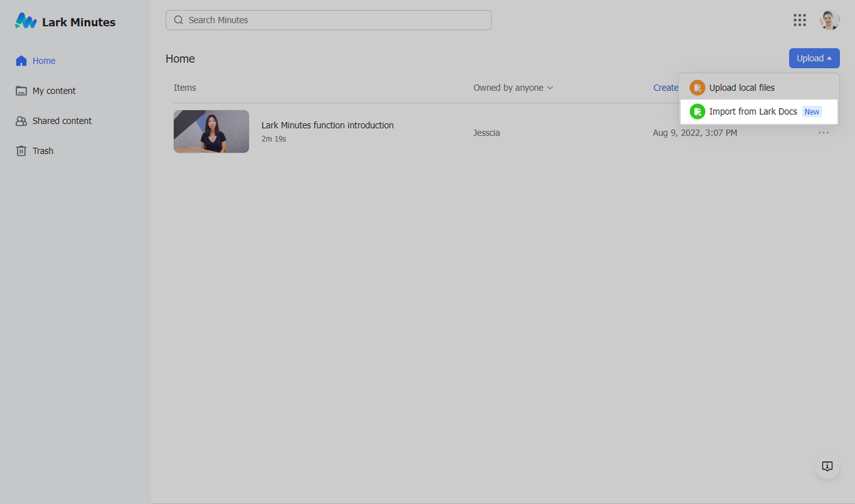
Task: Choose Upload local files
Action: pyautogui.click(x=741, y=87)
